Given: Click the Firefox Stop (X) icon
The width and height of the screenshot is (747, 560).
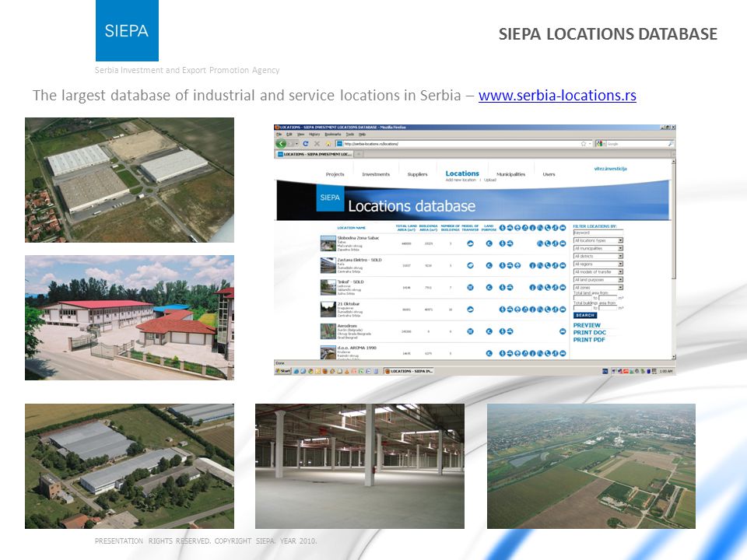Looking at the screenshot, I should click(317, 143).
